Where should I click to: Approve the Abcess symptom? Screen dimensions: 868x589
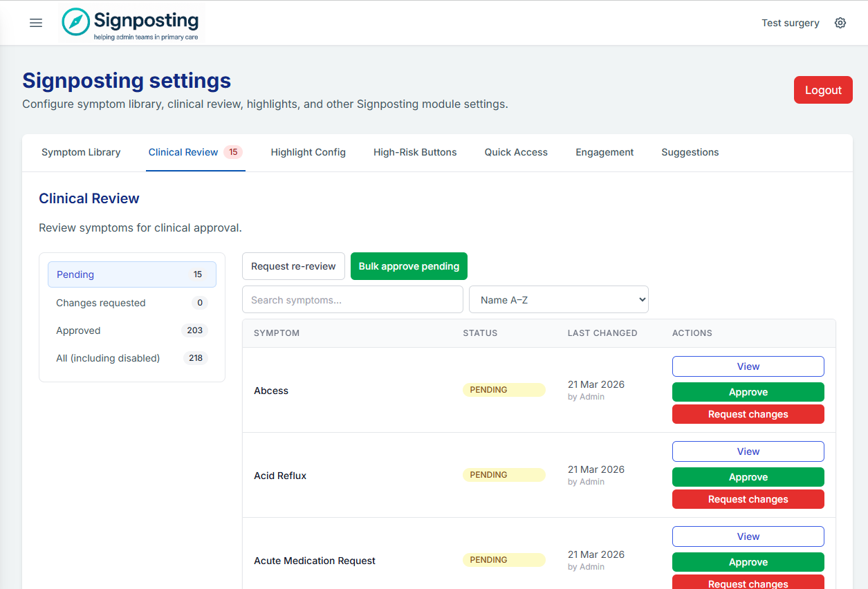coord(748,392)
